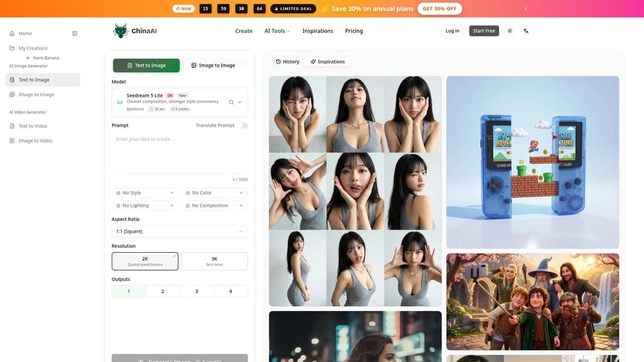644x362 pixels.
Task: Go to the Create nav item
Action: (x=243, y=31)
